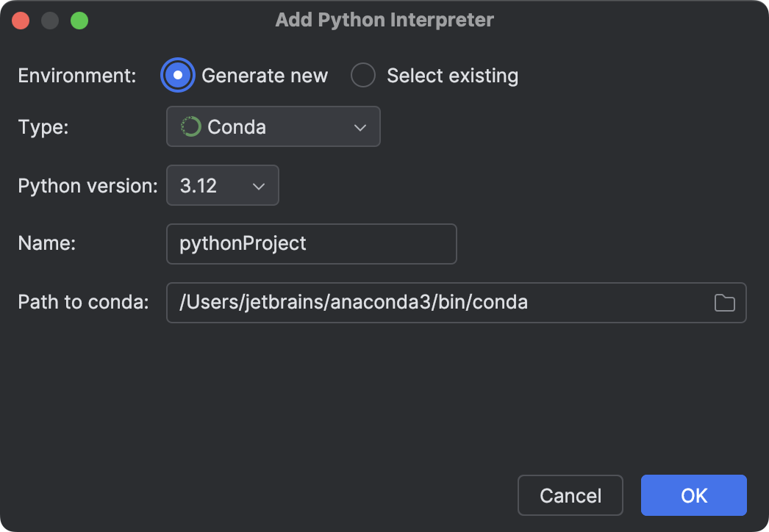Click the red close traffic light button
This screenshot has height=532, width=769.
21,20
